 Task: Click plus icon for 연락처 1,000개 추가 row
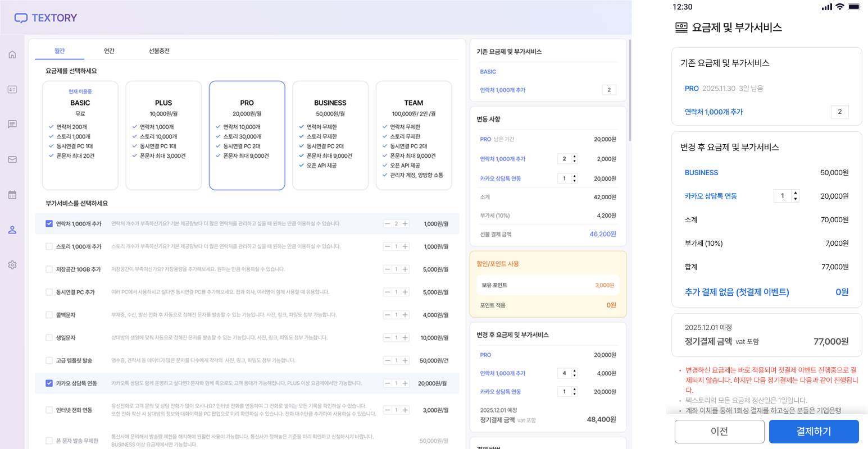[x=405, y=224]
